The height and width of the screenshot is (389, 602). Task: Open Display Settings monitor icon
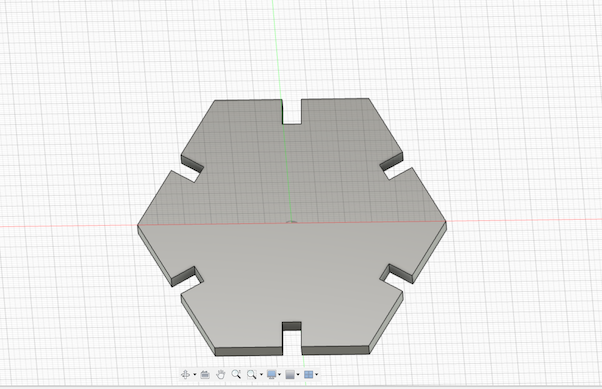[271, 374]
